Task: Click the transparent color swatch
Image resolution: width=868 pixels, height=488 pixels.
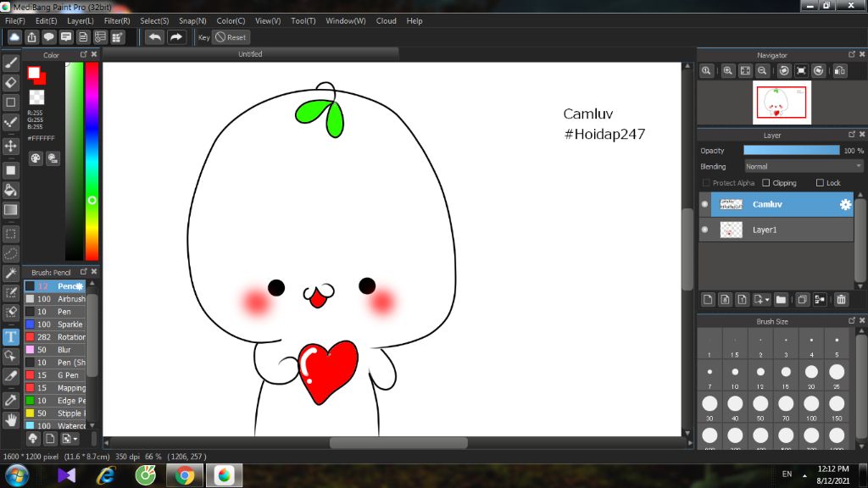Action: point(36,97)
